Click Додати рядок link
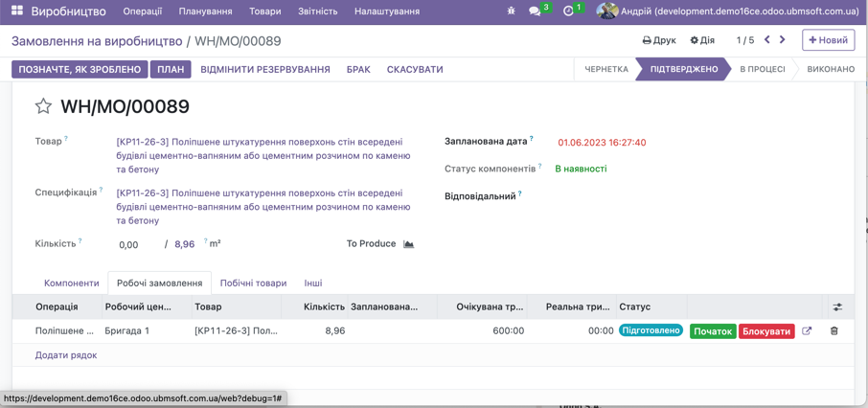This screenshot has width=868, height=408. [x=66, y=355]
